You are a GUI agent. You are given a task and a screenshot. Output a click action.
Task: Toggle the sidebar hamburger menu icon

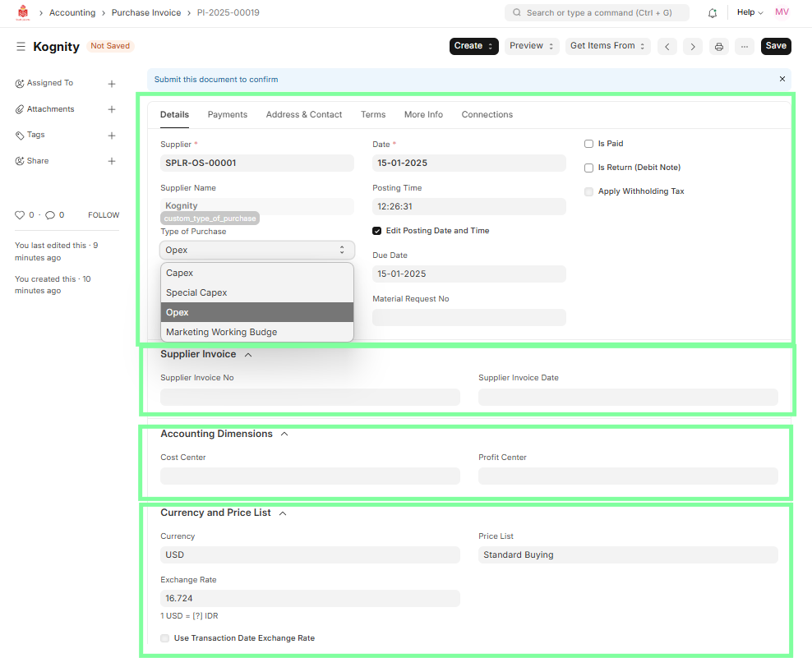click(x=21, y=47)
